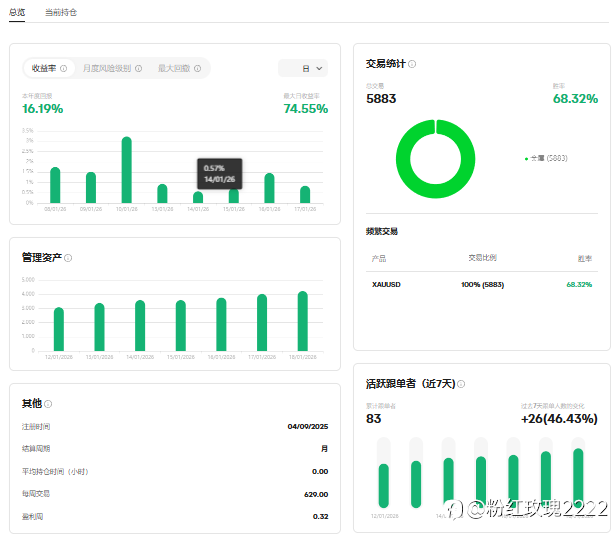The image size is (614, 544).
Task: Toggle the 5883 legend entry by the donut
Action: click(x=546, y=158)
